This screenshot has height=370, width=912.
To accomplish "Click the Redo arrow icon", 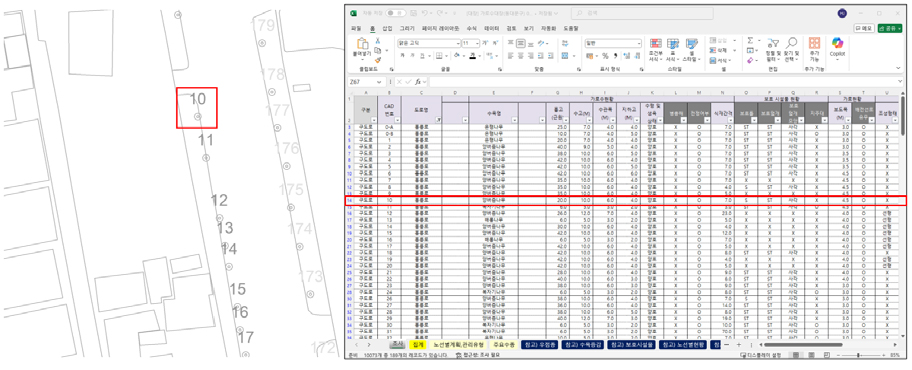I will [x=440, y=13].
